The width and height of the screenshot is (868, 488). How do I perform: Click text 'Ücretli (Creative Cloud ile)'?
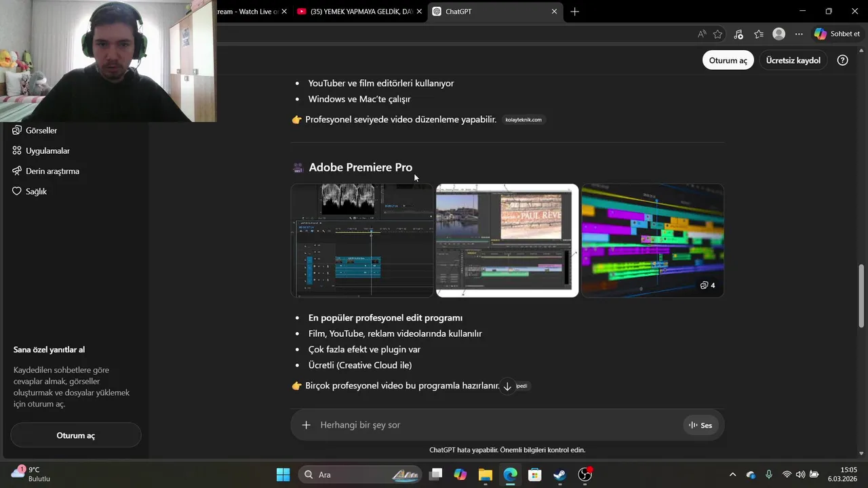tap(360, 365)
